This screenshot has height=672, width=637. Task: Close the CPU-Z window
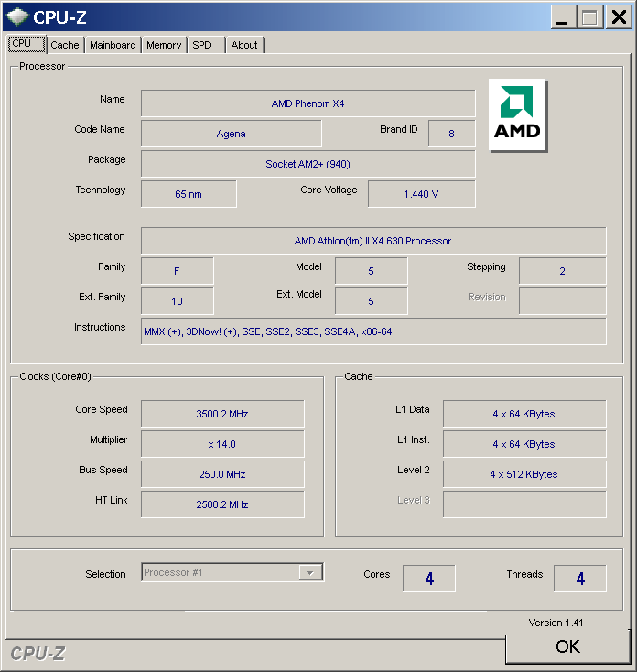(619, 18)
